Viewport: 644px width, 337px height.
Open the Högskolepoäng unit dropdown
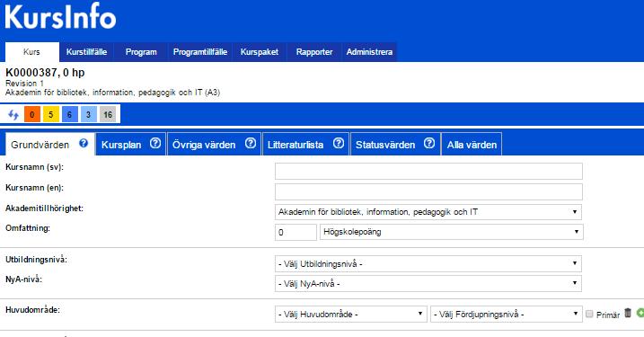click(452, 232)
